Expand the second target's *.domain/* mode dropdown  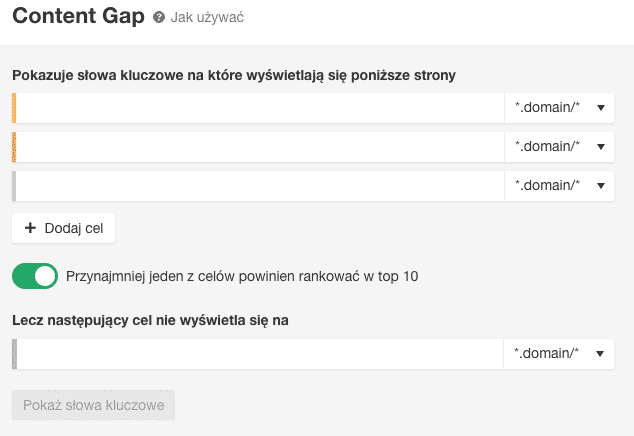coord(559,146)
